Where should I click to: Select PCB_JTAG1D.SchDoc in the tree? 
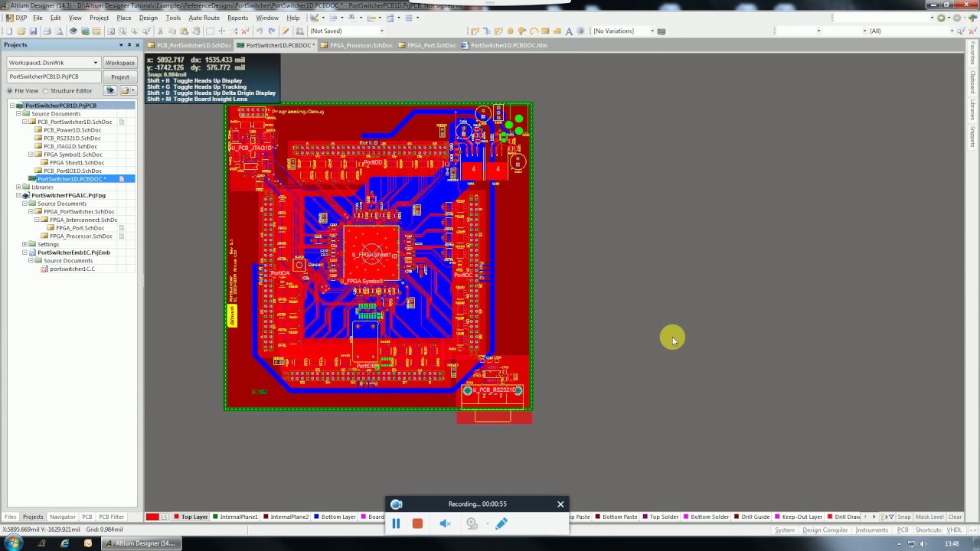70,146
